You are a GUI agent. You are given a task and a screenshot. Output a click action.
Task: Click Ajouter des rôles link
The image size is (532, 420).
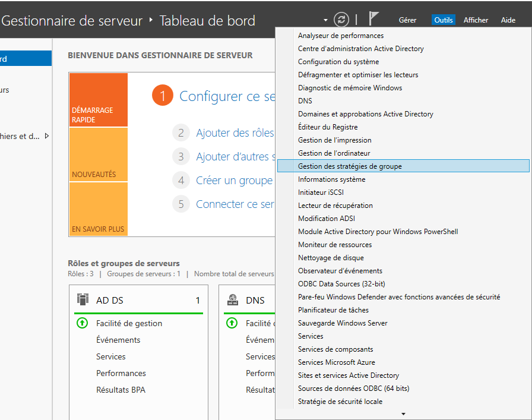tap(235, 133)
